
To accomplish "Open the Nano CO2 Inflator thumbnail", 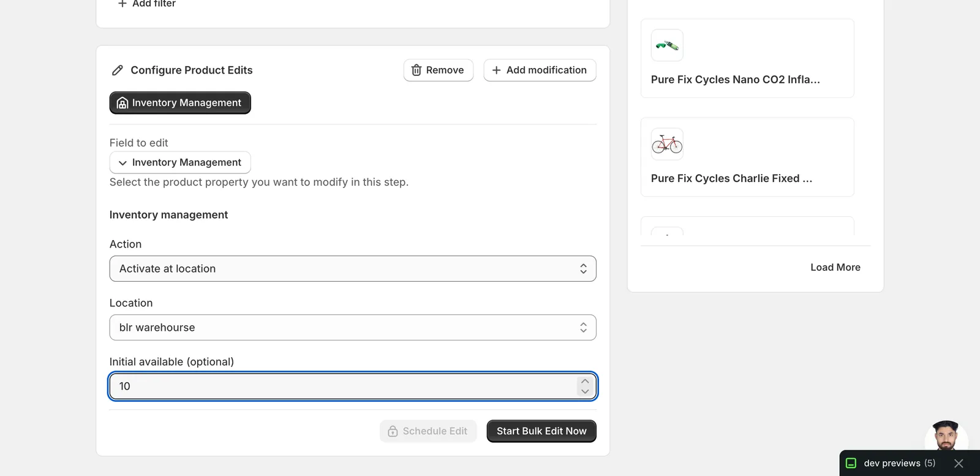I will coord(667,45).
